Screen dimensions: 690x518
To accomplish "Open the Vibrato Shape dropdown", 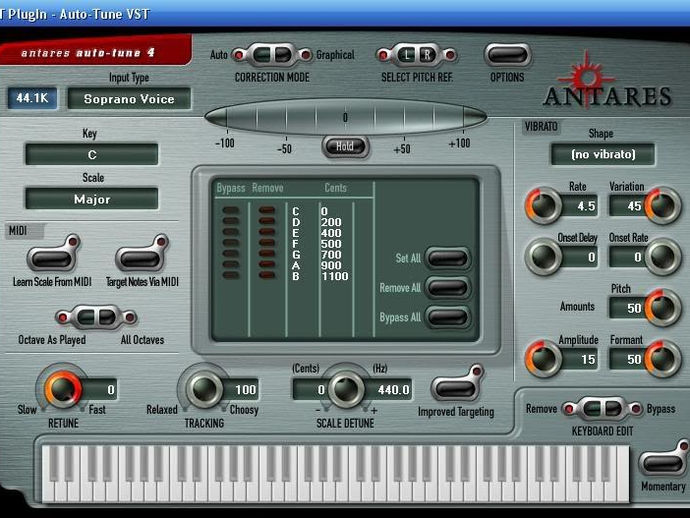I will [x=603, y=154].
